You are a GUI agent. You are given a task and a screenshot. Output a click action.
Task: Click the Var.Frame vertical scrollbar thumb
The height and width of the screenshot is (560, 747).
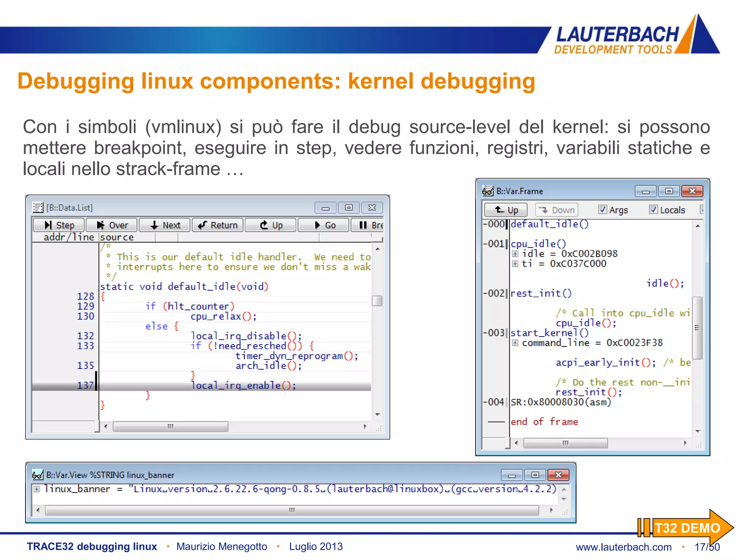click(697, 328)
